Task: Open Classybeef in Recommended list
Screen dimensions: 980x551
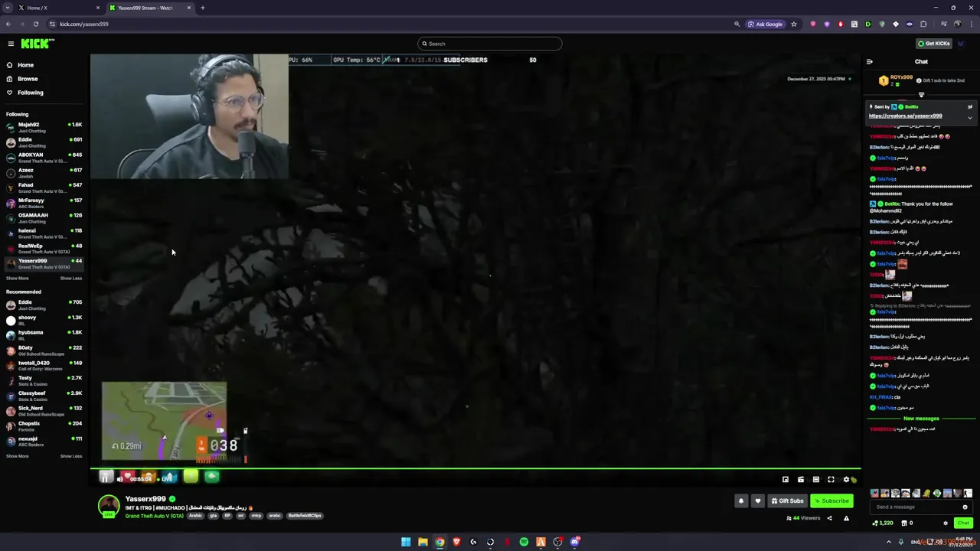Action: tap(44, 396)
